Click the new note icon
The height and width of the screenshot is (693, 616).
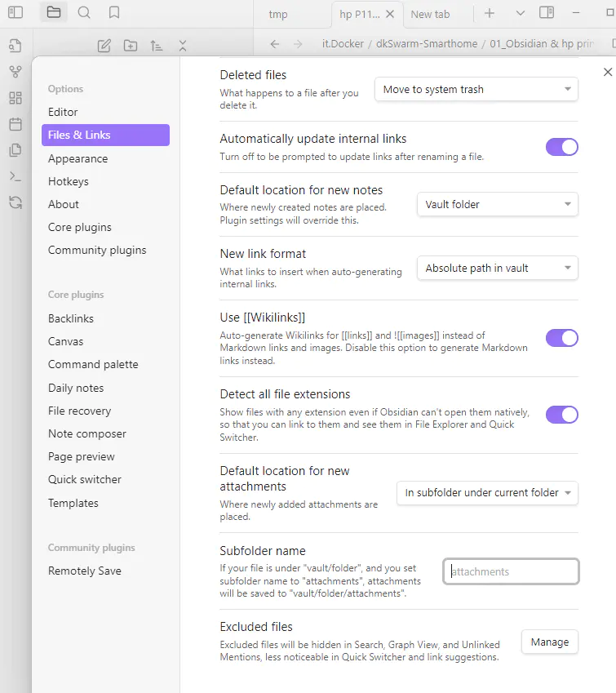click(x=104, y=46)
